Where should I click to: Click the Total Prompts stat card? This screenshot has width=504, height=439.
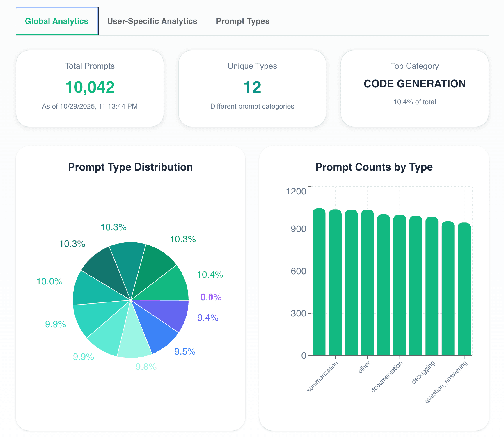pos(90,87)
